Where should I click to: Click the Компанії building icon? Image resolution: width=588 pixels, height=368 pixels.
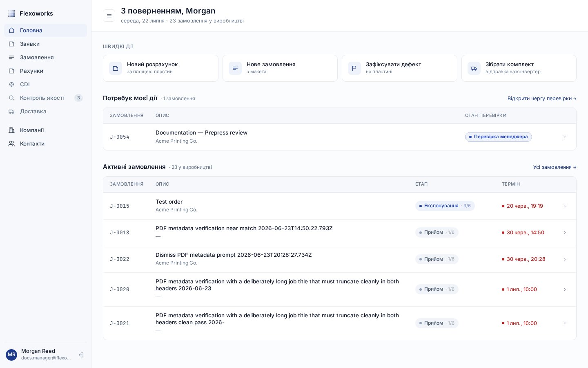(11, 130)
